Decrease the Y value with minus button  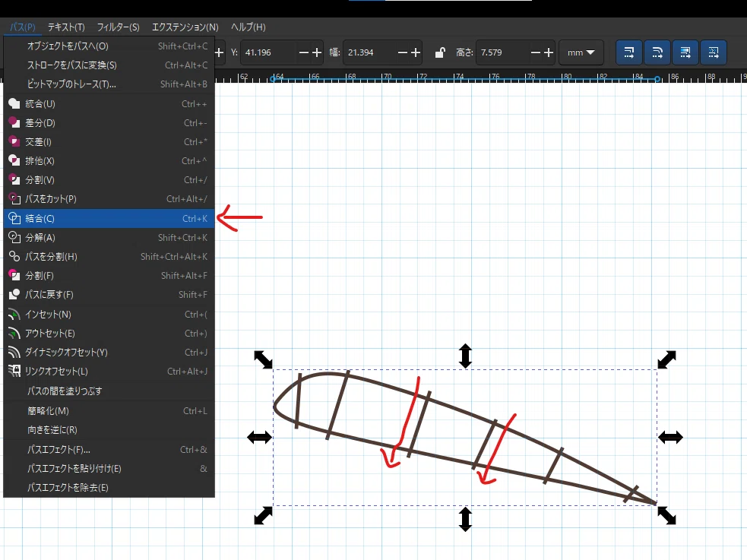pyautogui.click(x=303, y=52)
